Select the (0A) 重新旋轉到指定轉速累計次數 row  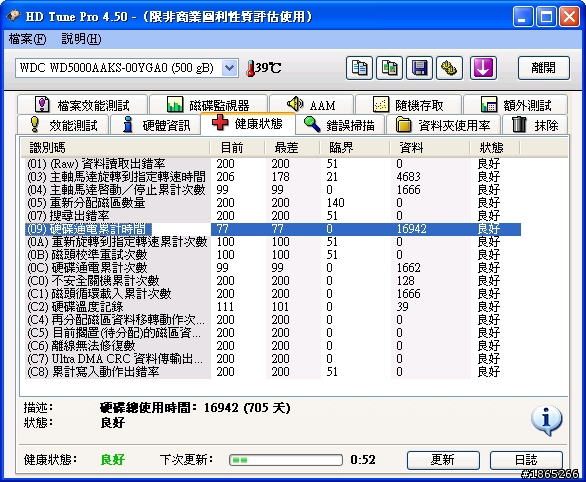point(273,242)
